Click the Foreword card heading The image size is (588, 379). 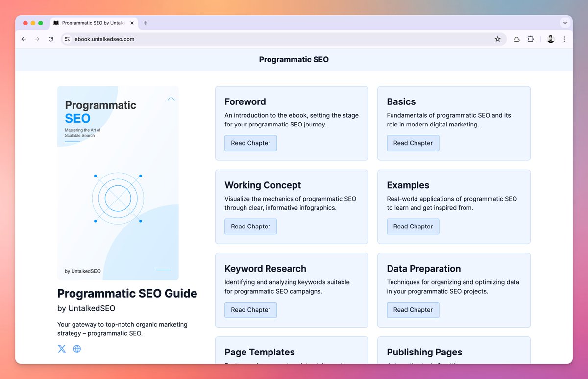(x=245, y=102)
